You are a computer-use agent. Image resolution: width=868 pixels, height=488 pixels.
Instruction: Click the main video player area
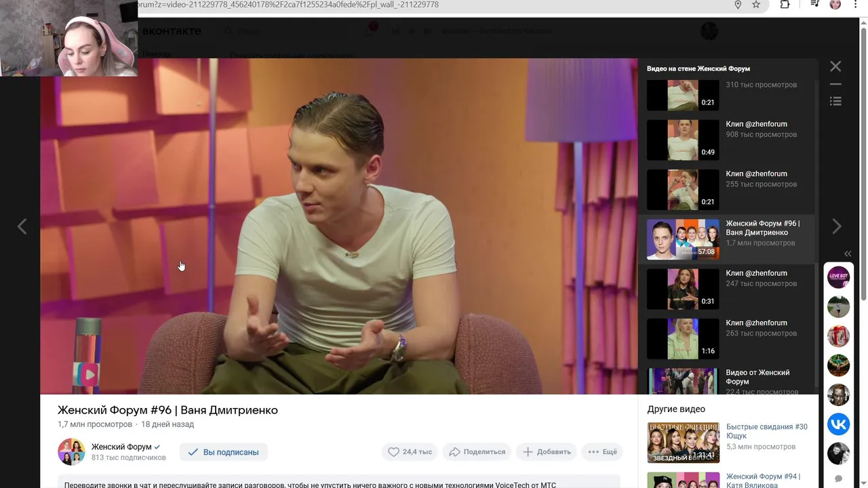(339, 226)
